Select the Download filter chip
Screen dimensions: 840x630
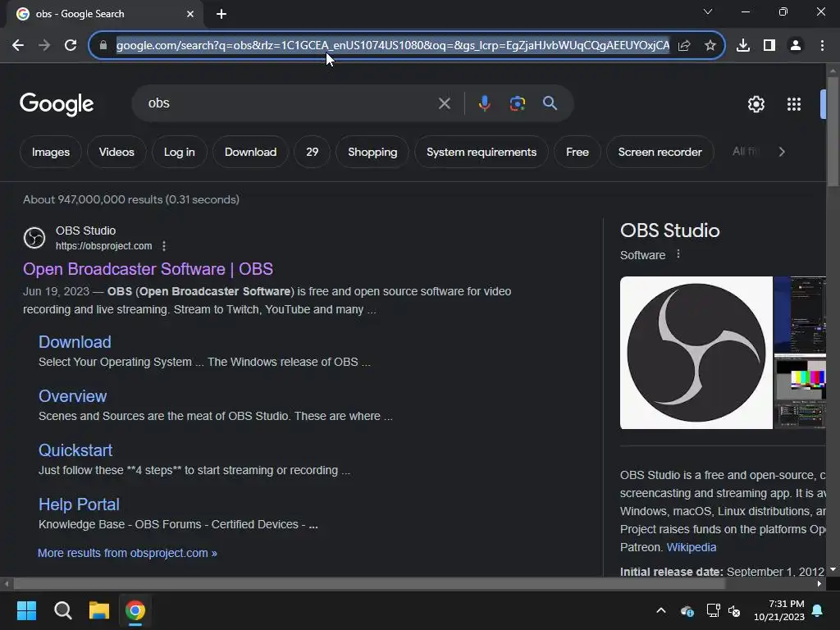251,152
